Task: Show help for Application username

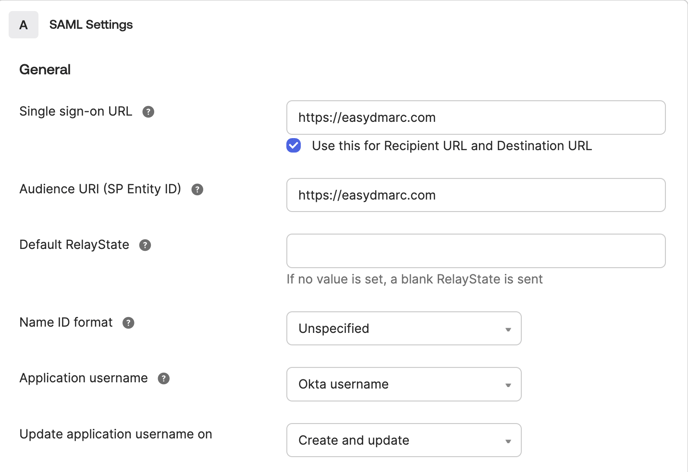Action: point(164,379)
